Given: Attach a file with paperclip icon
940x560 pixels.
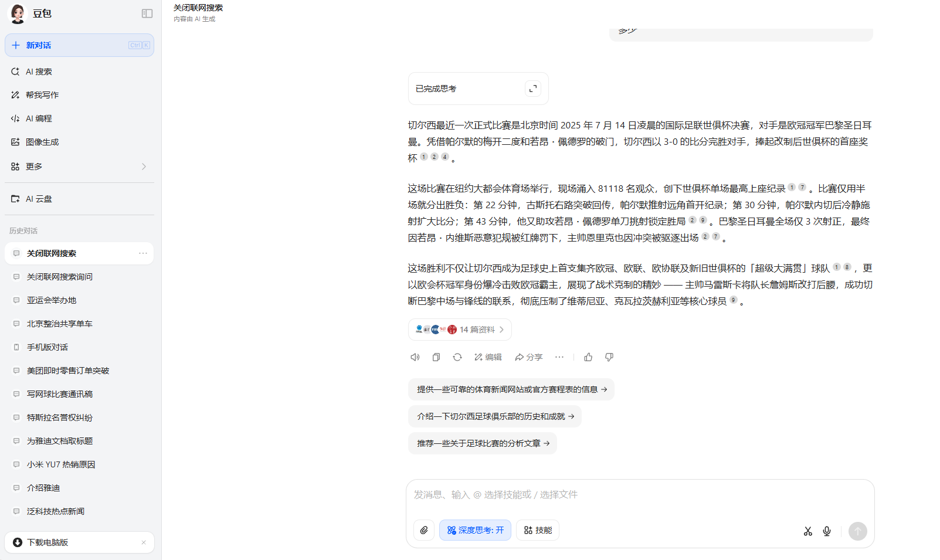Looking at the screenshot, I should [424, 530].
